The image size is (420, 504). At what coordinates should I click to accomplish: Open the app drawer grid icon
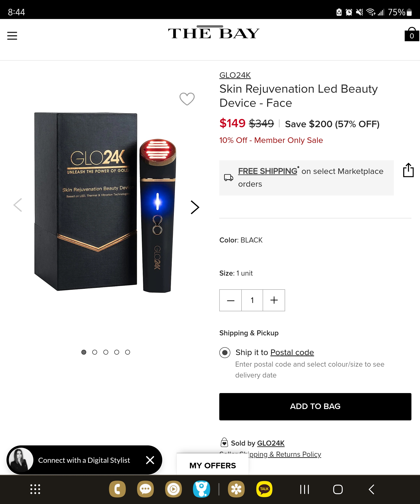[x=35, y=489]
